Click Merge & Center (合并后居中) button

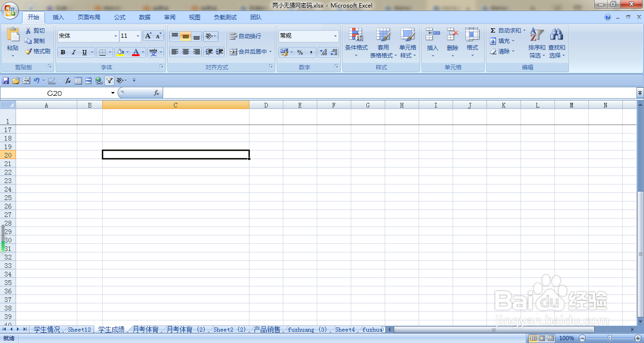(x=251, y=52)
